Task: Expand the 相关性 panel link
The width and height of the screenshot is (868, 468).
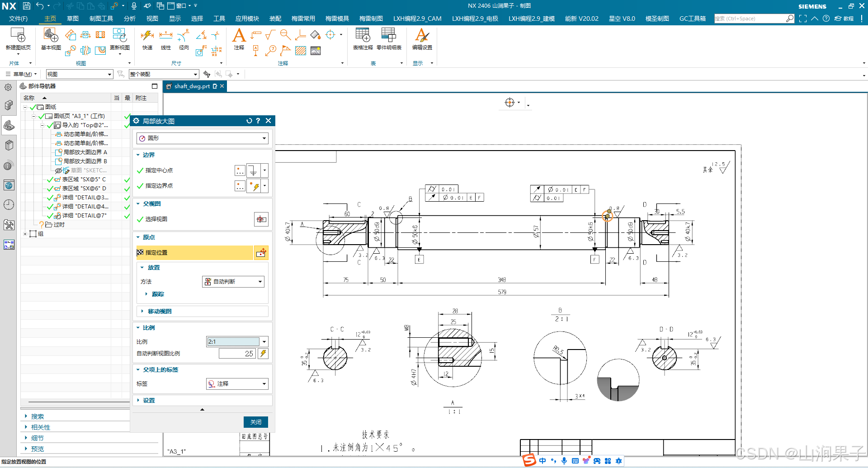Action: [41, 427]
